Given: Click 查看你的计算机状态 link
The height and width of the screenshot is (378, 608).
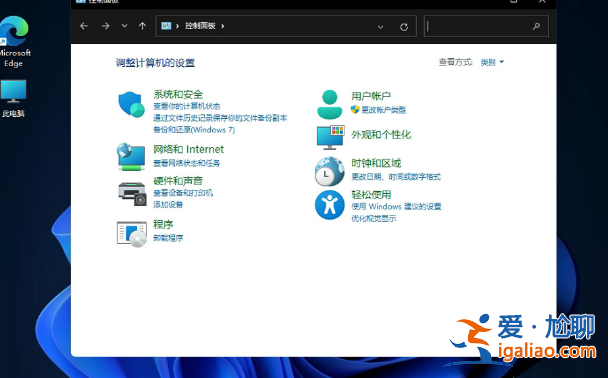Looking at the screenshot, I should (187, 106).
